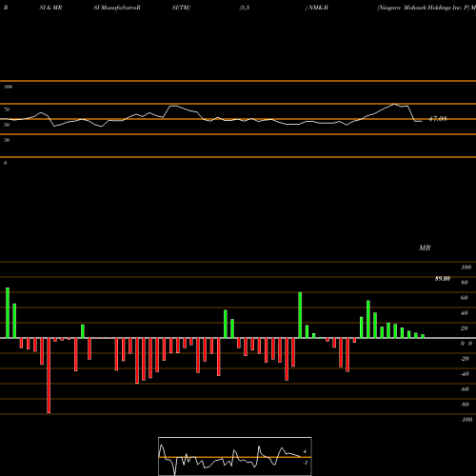This screenshot has width=476, height=476.
Task: Click the MR axis label -20
Action: click(x=465, y=359)
